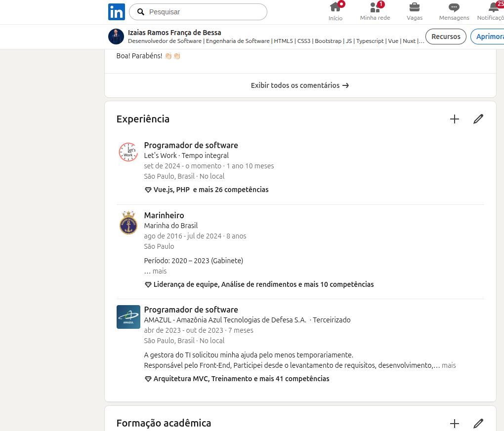Click the search magnifier icon

click(140, 12)
